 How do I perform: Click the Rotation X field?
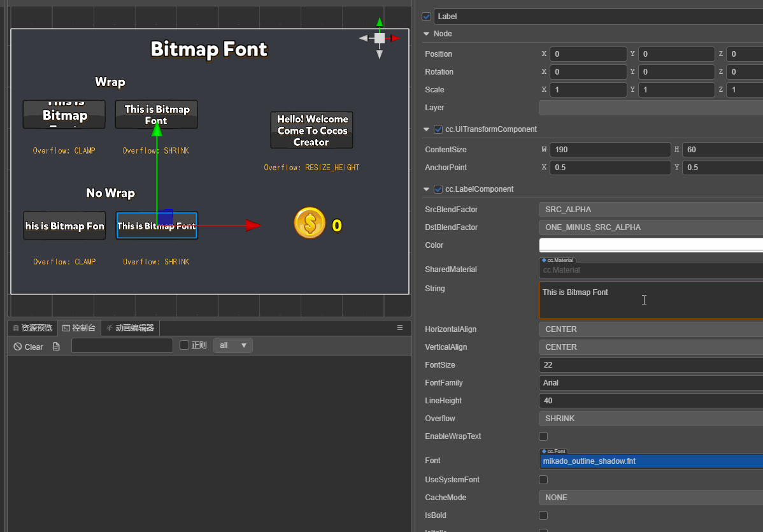588,72
